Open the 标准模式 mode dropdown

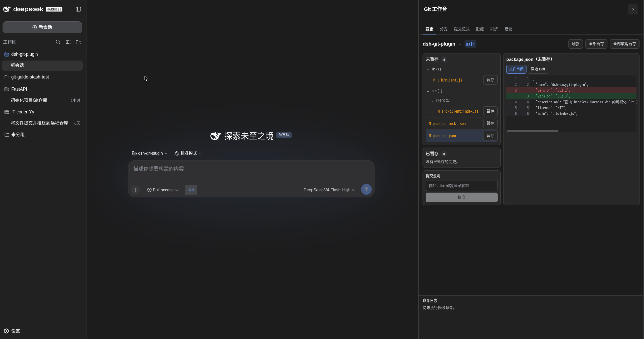coord(189,153)
